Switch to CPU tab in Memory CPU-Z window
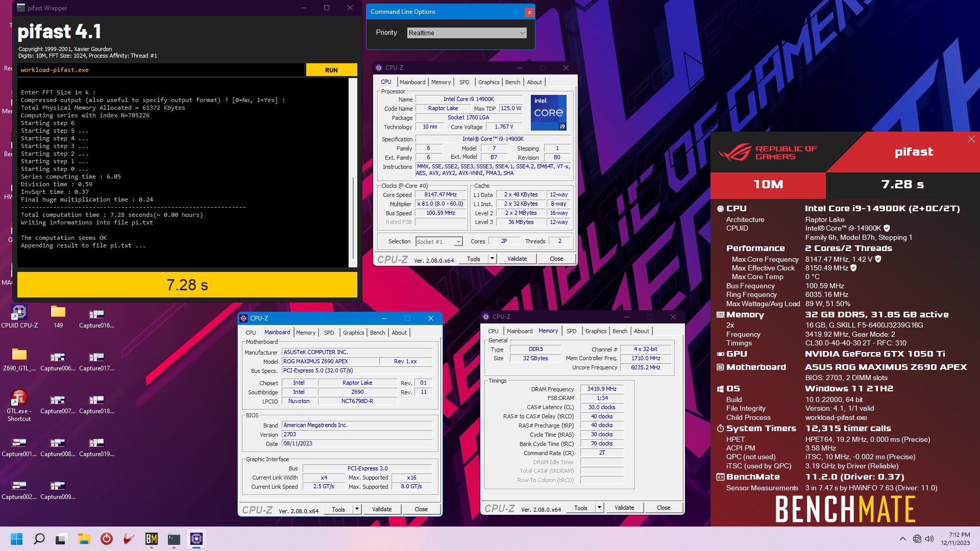Image resolution: width=980 pixels, height=551 pixels. tap(493, 331)
